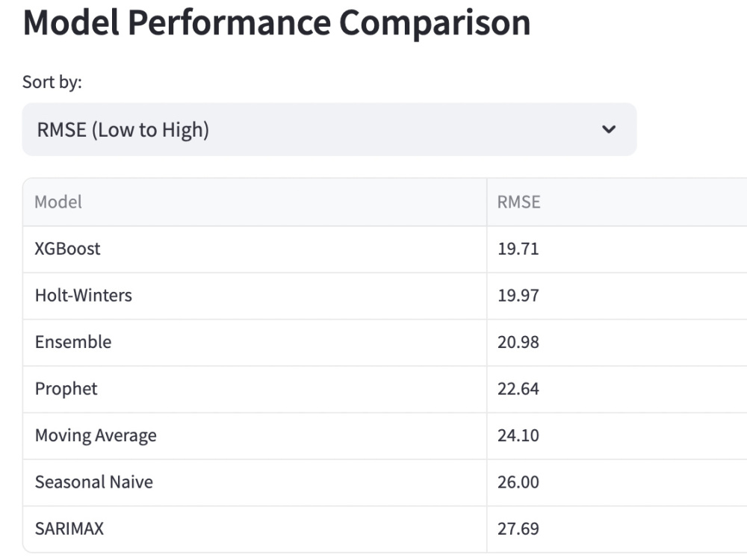
Task: Select the SARIMAX model cell
Action: [x=255, y=529]
